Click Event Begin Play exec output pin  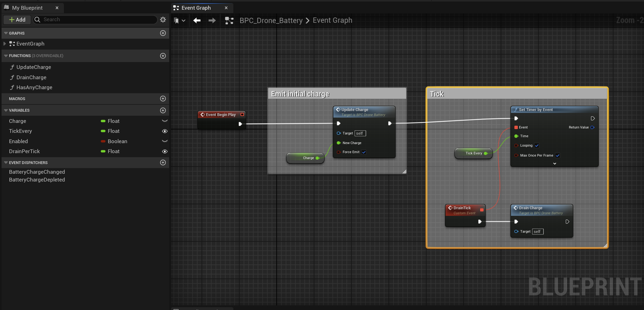[240, 124]
